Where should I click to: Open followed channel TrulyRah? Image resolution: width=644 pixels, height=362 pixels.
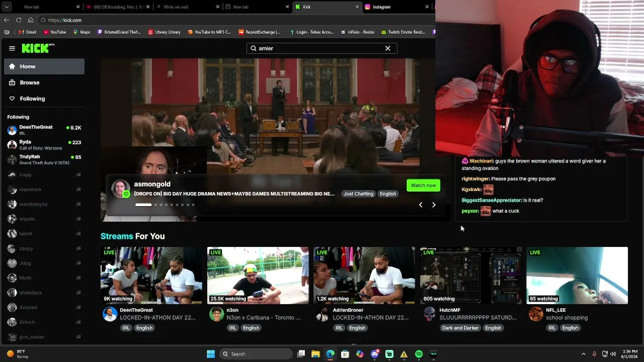[x=44, y=159]
